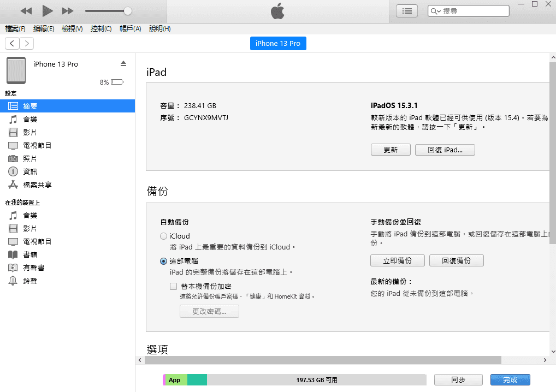Eject the iPhone 13 Pro device
This screenshot has width=556, height=392.
tap(123, 64)
